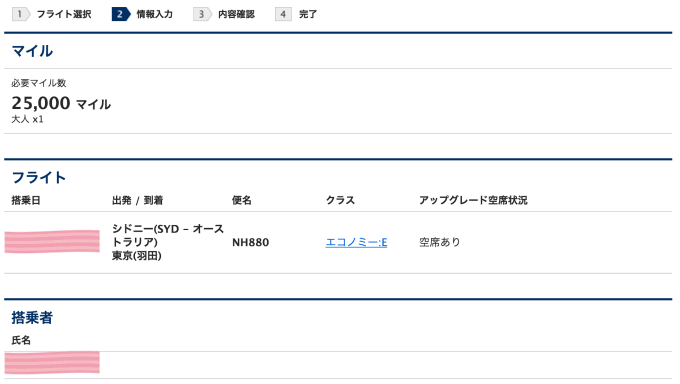
Task: Click the フライト section heading
Action: click(39, 177)
